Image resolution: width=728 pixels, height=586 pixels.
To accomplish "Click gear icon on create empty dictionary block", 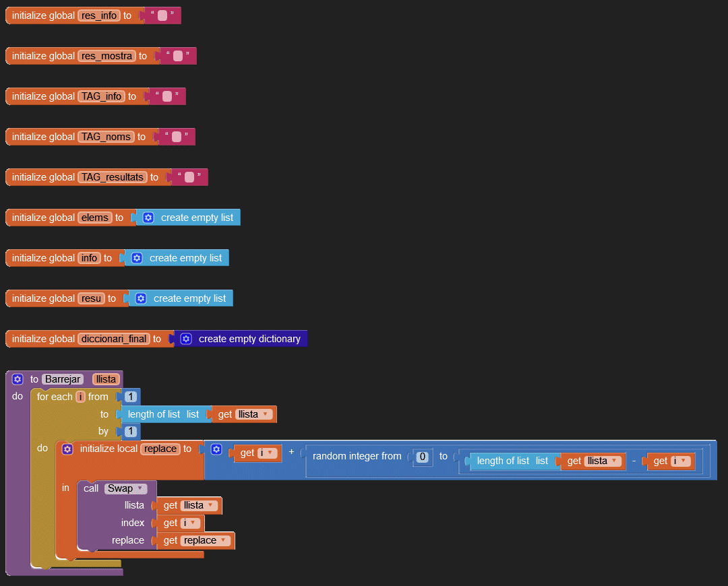I will pyautogui.click(x=186, y=339).
